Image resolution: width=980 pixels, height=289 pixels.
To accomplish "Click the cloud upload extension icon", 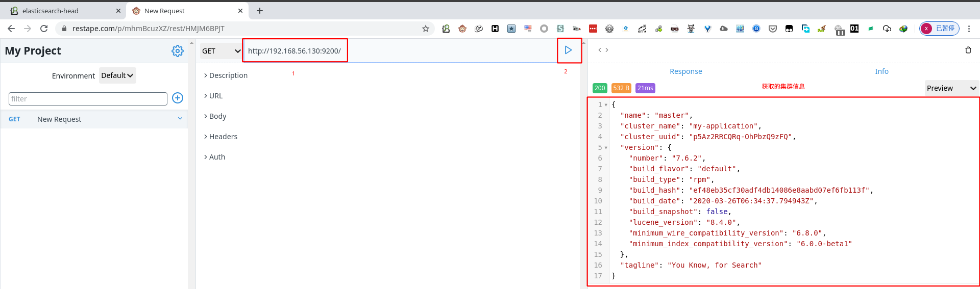I will click(x=724, y=29).
